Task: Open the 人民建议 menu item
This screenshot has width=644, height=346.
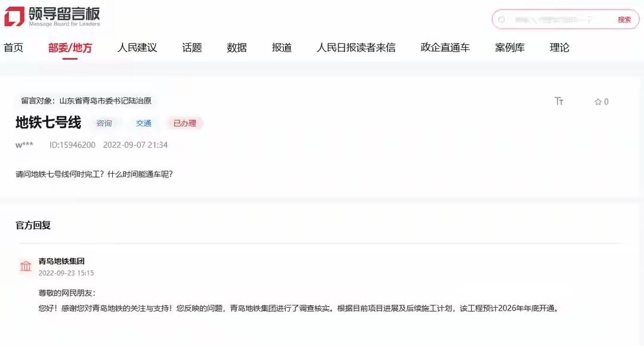Action: coord(137,47)
